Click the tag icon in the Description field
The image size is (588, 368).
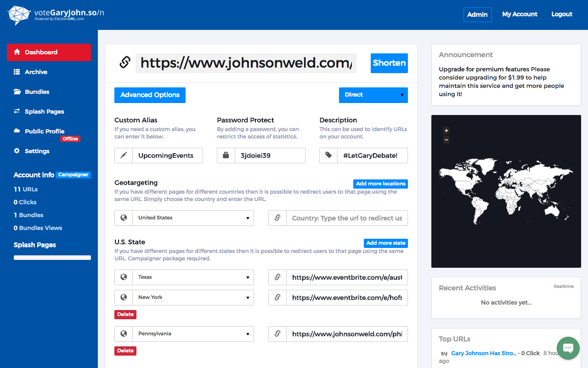click(x=328, y=155)
